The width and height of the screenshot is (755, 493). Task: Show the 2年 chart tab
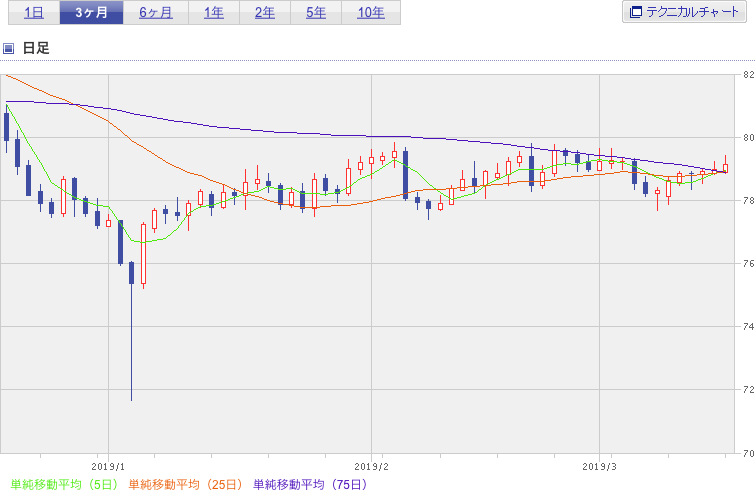(265, 13)
